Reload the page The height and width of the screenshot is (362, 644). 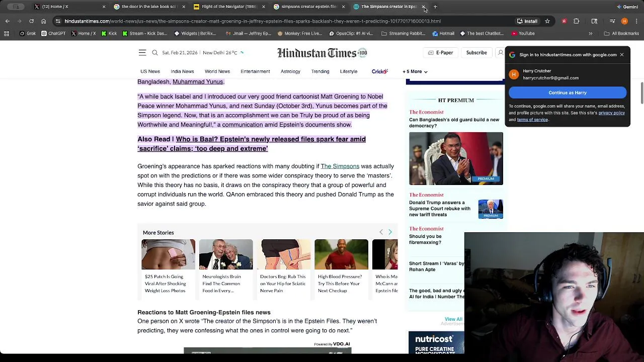coord(31,21)
